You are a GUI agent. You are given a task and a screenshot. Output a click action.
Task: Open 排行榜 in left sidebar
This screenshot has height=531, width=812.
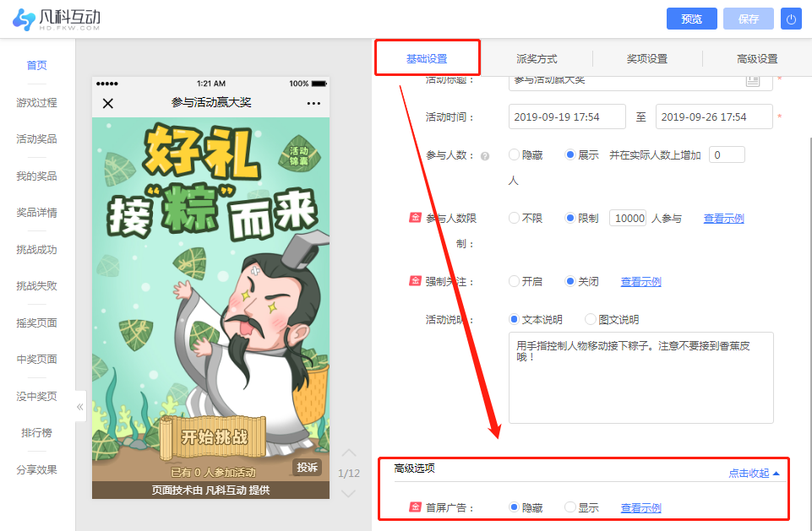point(37,433)
